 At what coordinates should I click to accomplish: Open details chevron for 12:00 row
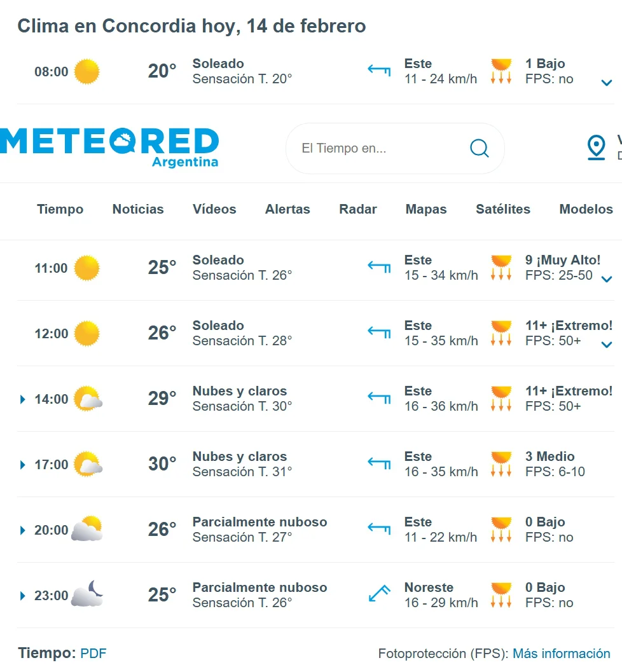click(x=607, y=345)
